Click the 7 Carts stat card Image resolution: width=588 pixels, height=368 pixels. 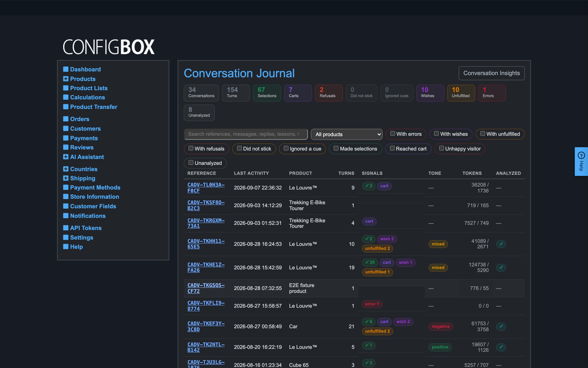click(298, 93)
